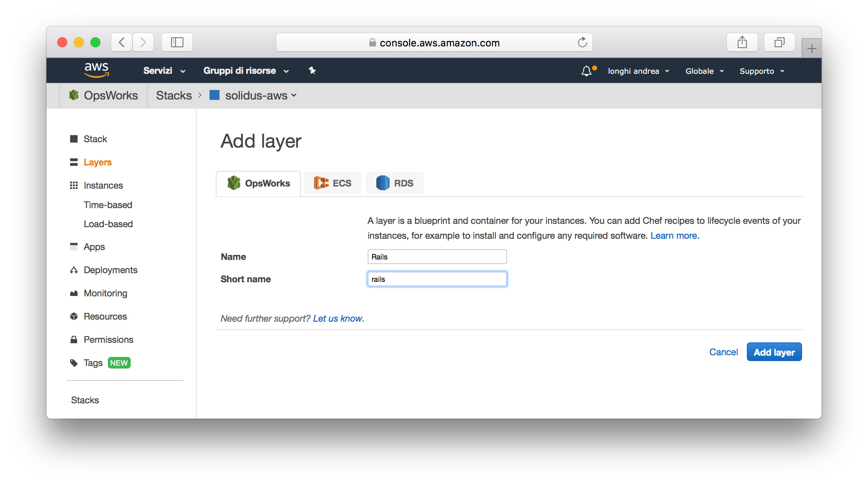Screen dimensions: 868x485
Task: Click the Safari share icon
Action: pyautogui.click(x=742, y=42)
